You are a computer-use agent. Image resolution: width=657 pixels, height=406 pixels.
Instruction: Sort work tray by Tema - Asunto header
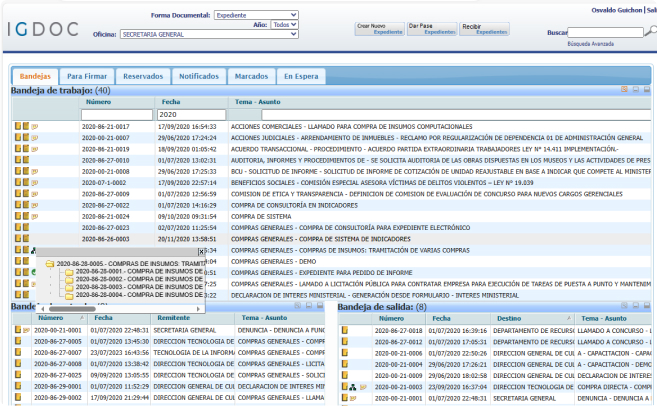click(257, 102)
